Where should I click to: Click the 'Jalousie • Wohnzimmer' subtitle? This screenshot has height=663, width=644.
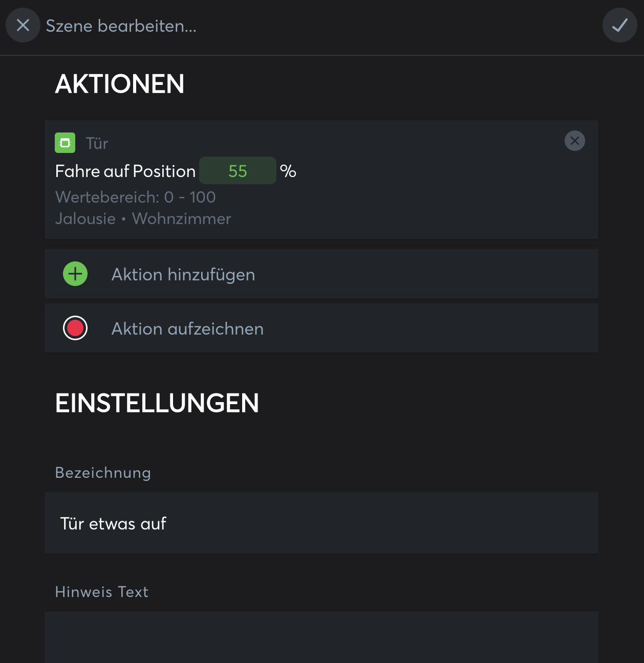pos(143,219)
